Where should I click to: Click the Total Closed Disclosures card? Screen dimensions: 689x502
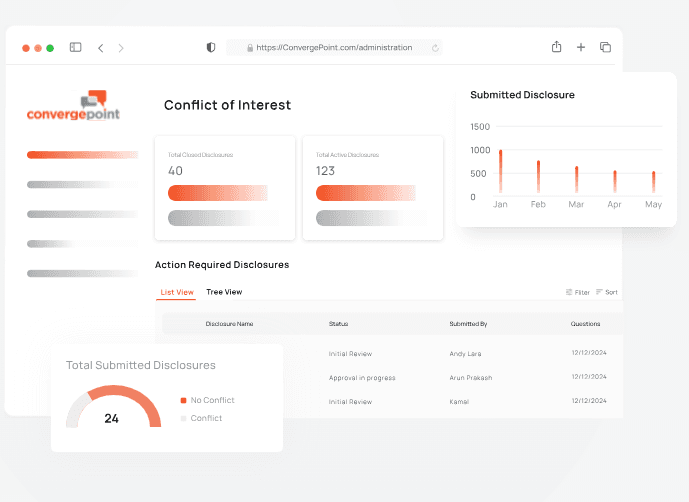(x=224, y=188)
